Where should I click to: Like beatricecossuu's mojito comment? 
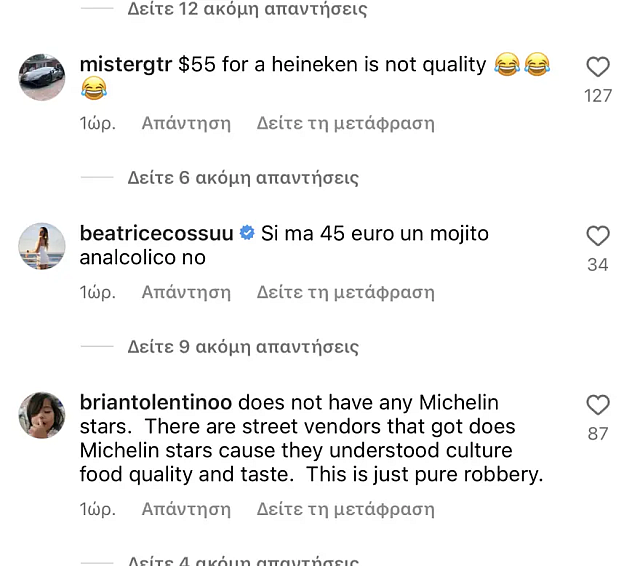597,237
